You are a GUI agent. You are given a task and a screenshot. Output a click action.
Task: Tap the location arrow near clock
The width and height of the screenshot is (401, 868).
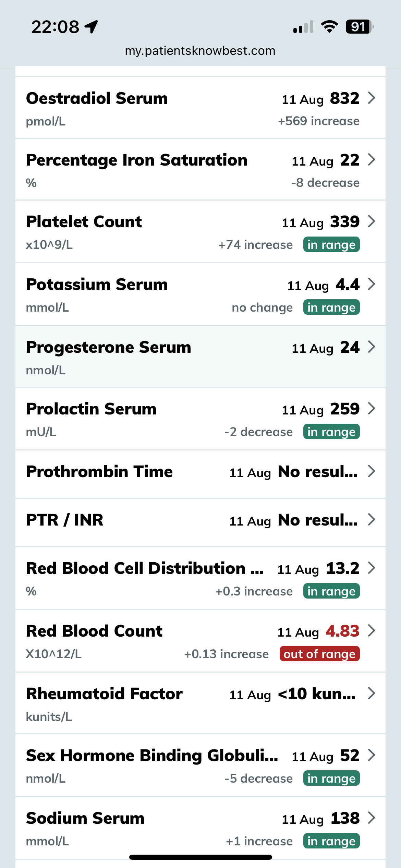tap(92, 27)
